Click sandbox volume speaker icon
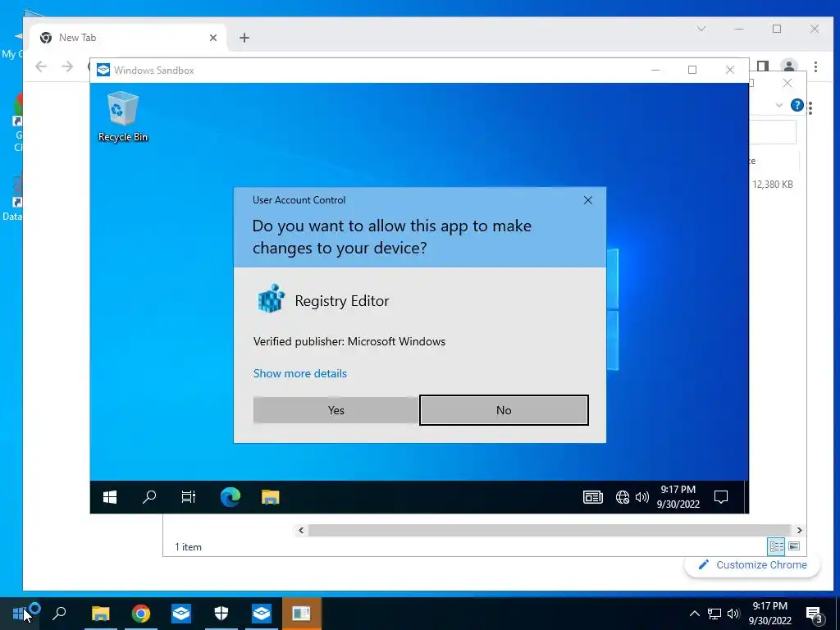 [641, 497]
